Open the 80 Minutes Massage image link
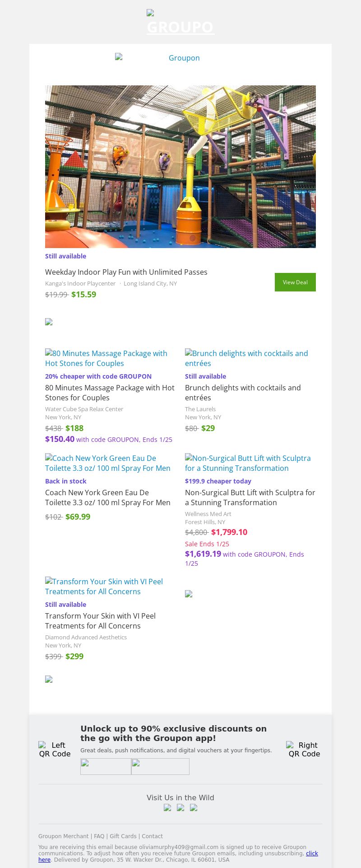 [106, 358]
